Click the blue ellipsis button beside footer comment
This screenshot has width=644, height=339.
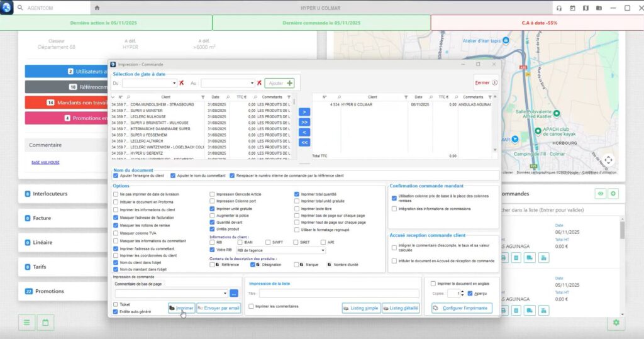point(234,293)
